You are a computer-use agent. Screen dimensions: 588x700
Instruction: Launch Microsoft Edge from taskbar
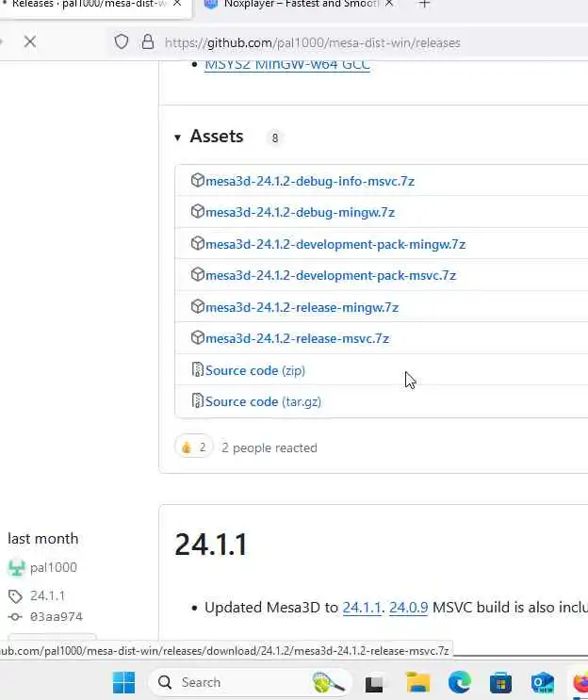point(460,683)
